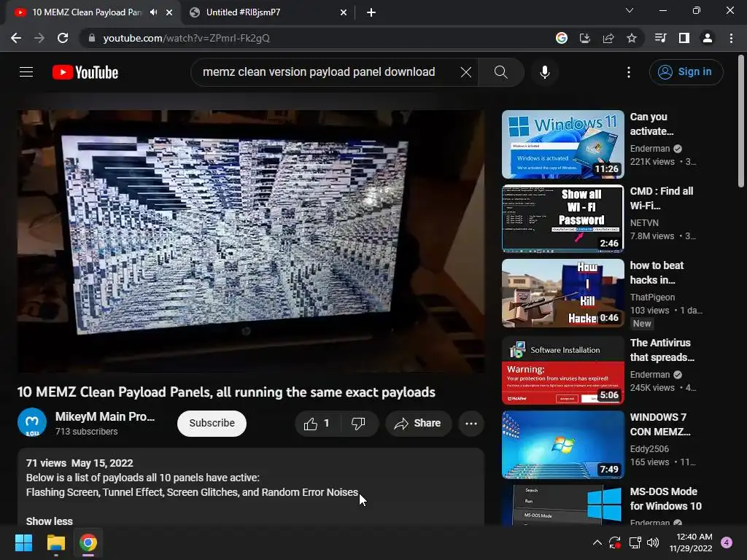
Task: Collapse the description with Show less
Action: 49,521
